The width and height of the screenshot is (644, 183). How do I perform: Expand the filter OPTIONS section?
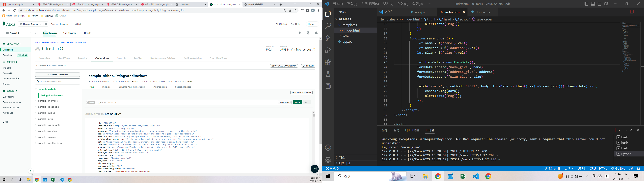click(284, 102)
